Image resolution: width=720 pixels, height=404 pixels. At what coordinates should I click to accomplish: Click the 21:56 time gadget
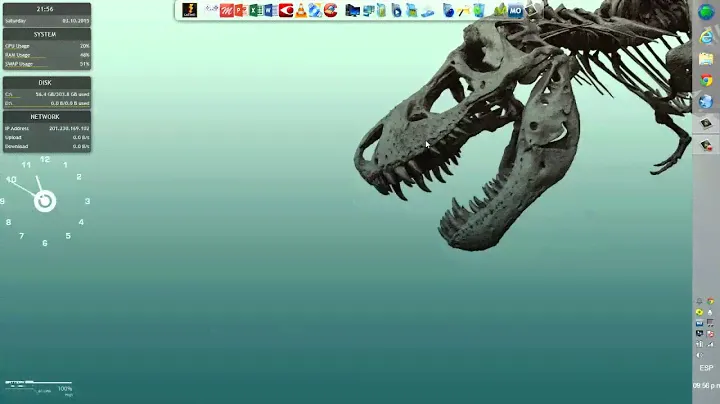[46, 8]
